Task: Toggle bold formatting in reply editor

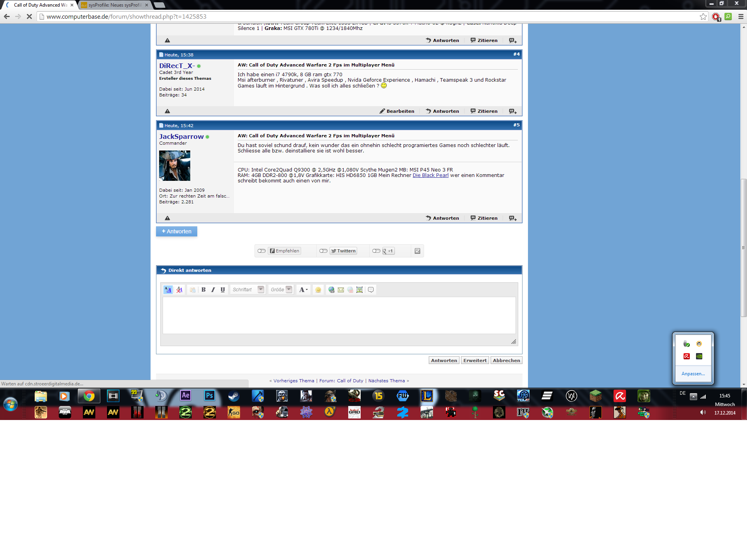Action: pos(203,290)
